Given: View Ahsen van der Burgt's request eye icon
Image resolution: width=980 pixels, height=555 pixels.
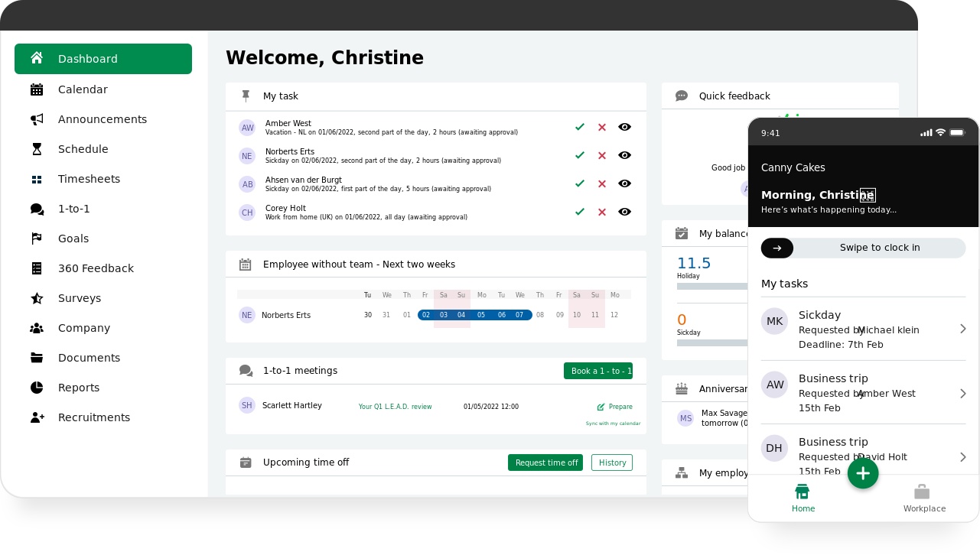Looking at the screenshot, I should coord(625,183).
